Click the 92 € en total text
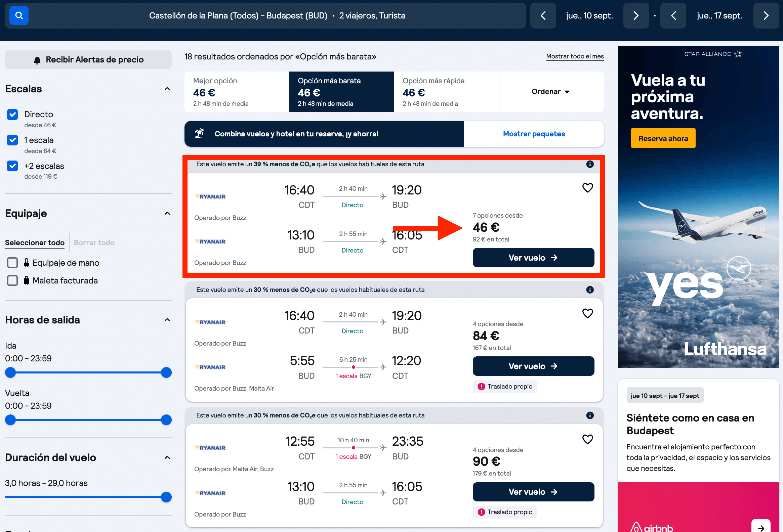Image resolution: width=783 pixels, height=532 pixels. (491, 239)
